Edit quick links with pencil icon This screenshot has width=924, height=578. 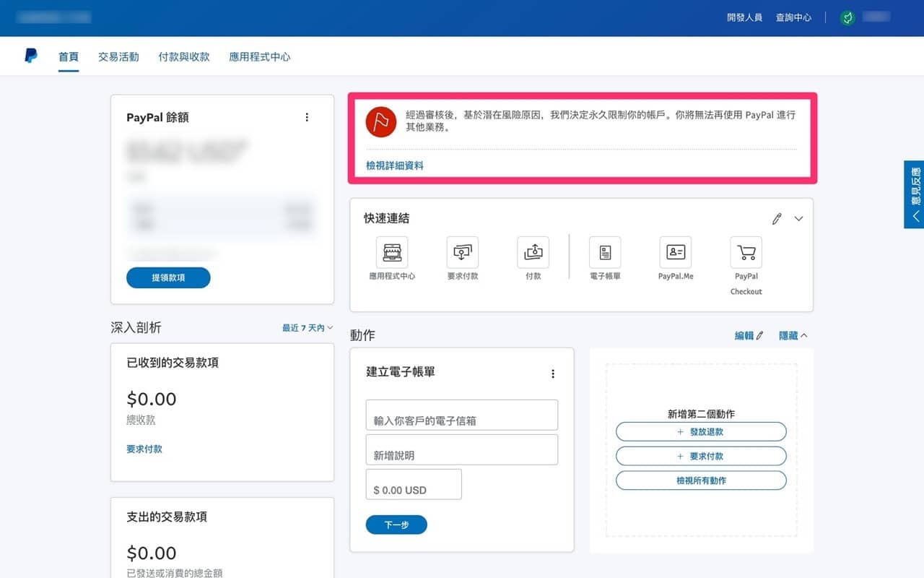coord(777,219)
